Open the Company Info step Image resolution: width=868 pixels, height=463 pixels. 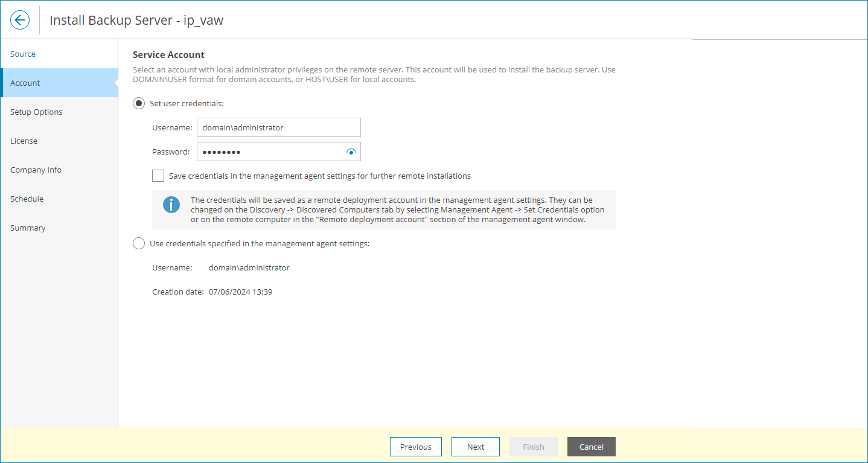36,170
